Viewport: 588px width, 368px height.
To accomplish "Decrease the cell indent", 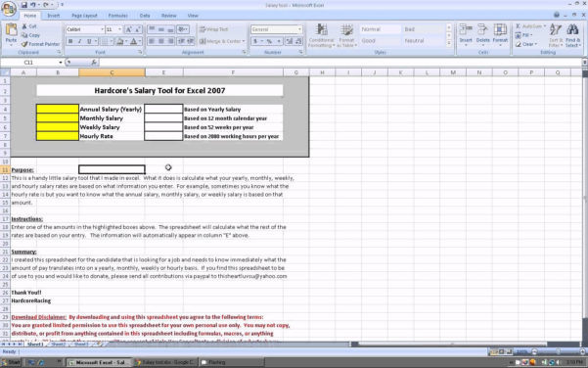I will point(182,41).
